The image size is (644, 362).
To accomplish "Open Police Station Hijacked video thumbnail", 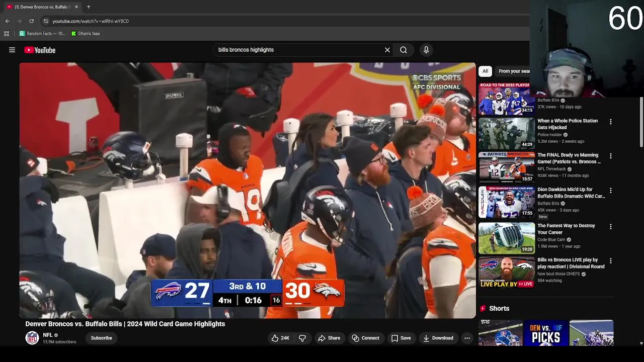I will [x=507, y=133].
